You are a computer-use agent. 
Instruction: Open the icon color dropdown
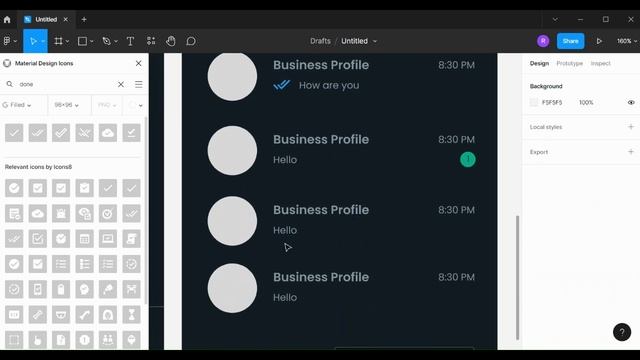tap(136, 105)
